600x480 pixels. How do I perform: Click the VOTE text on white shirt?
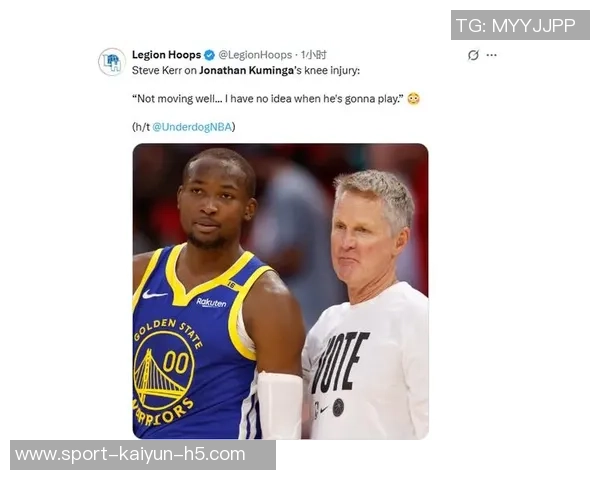339,362
